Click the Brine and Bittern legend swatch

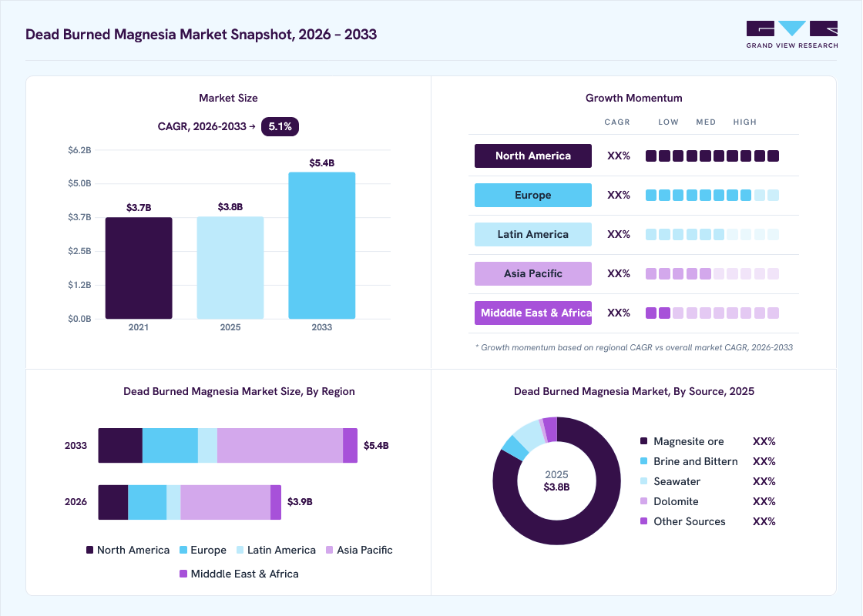pos(644,461)
